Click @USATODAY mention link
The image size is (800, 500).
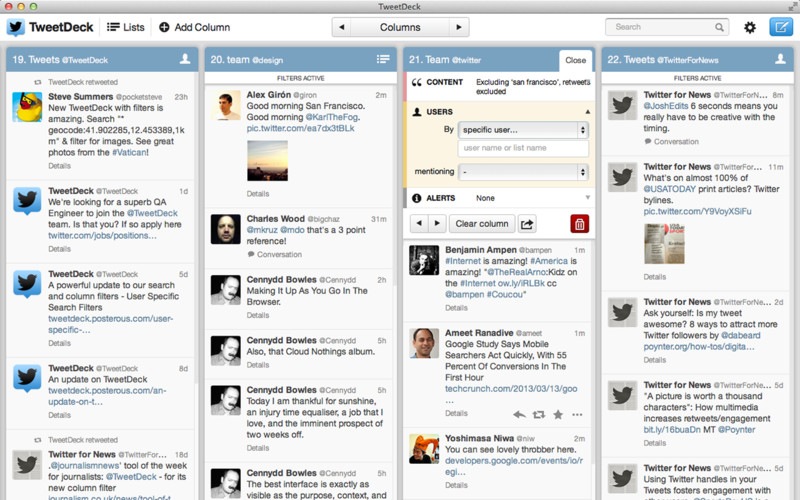click(x=669, y=189)
